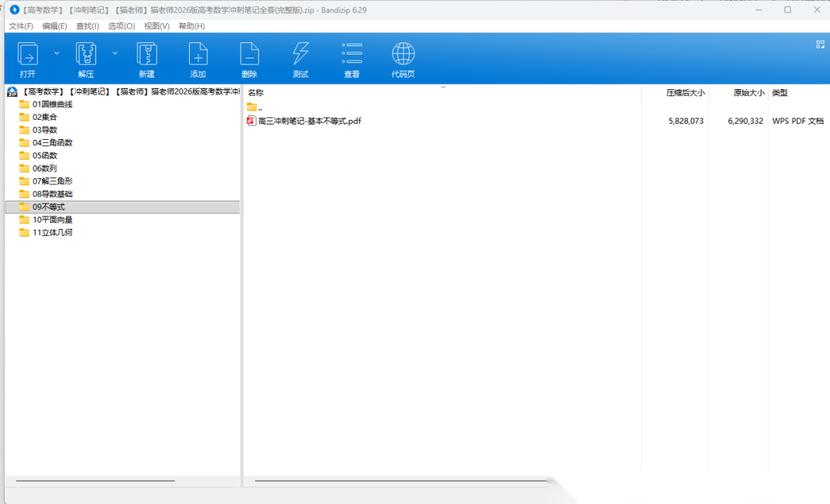This screenshot has width=830, height=504.
Task: Sort by the 压缩后大小 column header
Action: point(685,93)
